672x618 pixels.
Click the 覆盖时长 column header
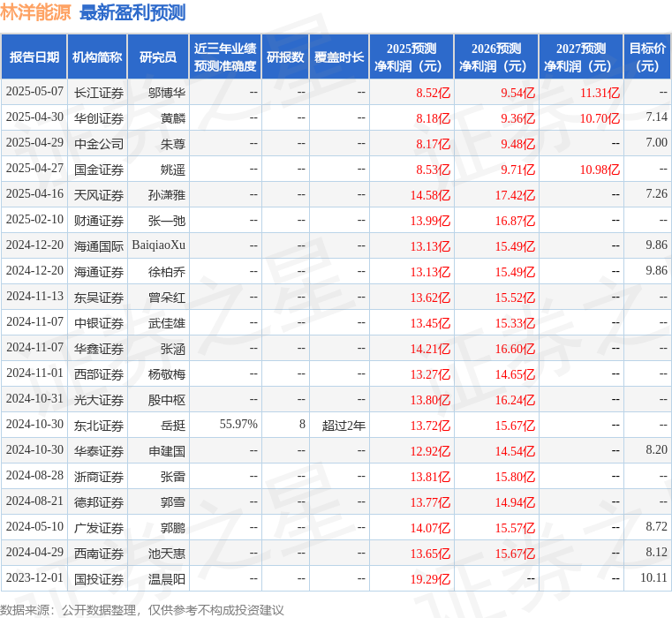point(339,57)
